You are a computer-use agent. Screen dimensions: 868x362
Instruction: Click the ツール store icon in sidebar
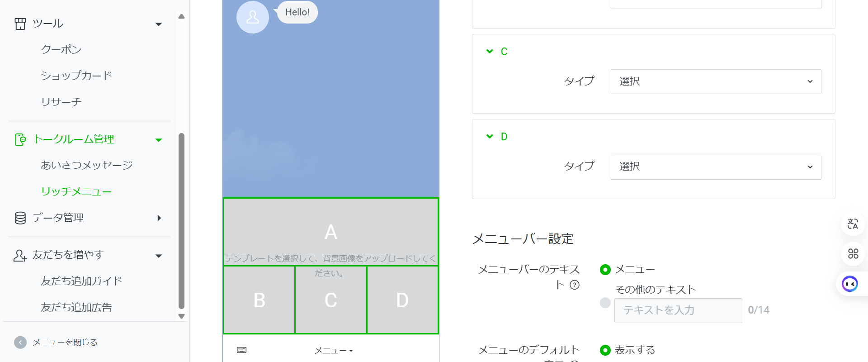[20, 24]
